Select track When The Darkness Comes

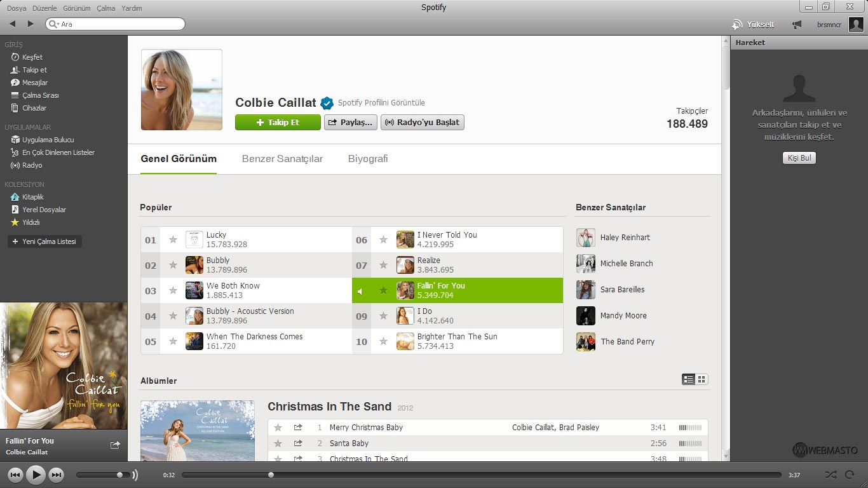(247, 341)
